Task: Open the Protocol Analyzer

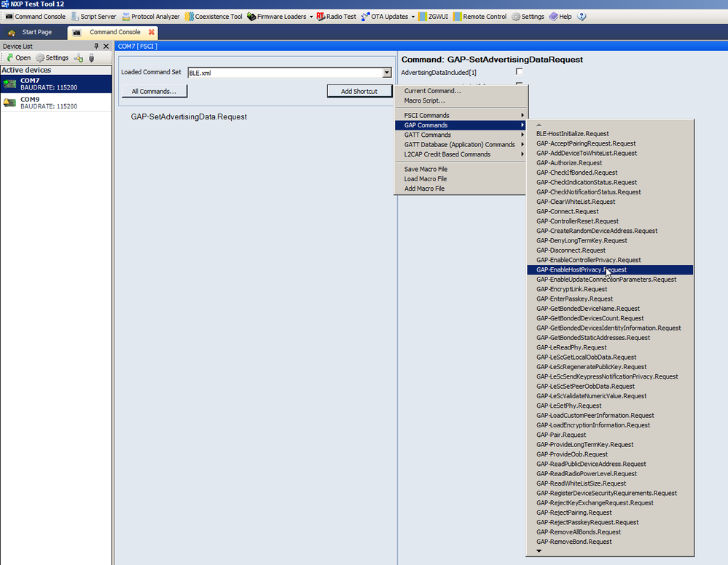Action: click(151, 17)
